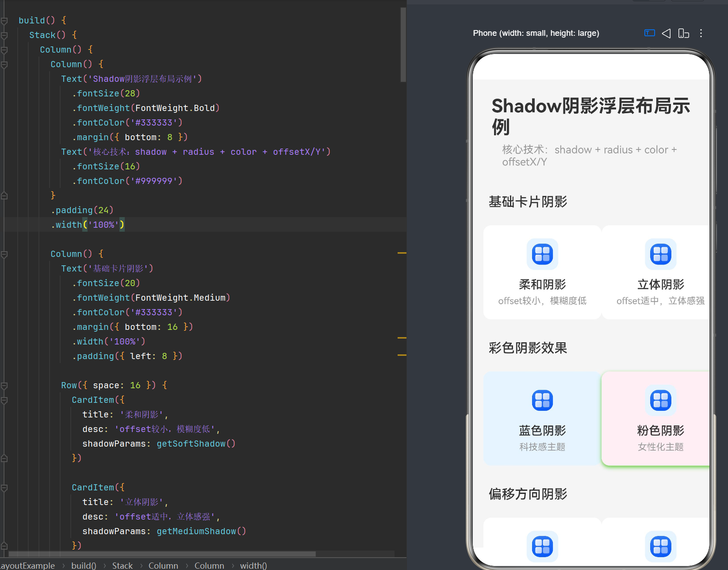Click the bottom-left grid icon under 偏移方向阴影

point(542,546)
